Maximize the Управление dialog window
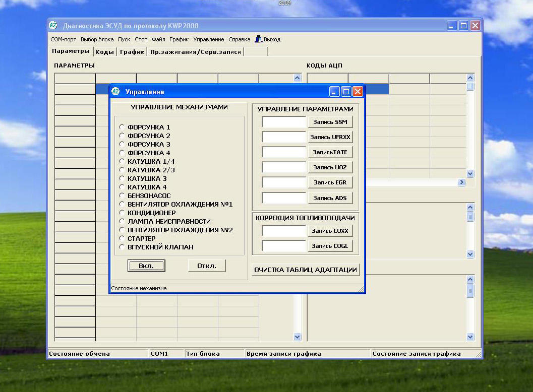The width and height of the screenshot is (533, 392). [x=346, y=92]
